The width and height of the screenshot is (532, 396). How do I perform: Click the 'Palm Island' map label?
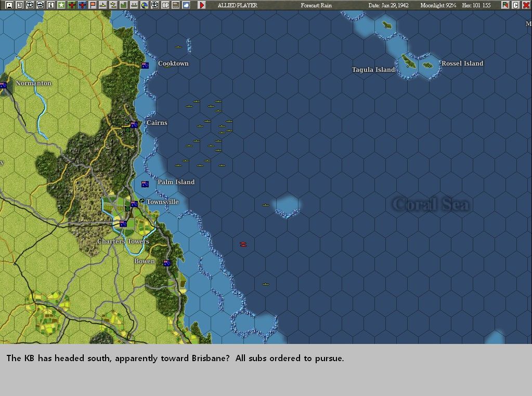(x=176, y=182)
